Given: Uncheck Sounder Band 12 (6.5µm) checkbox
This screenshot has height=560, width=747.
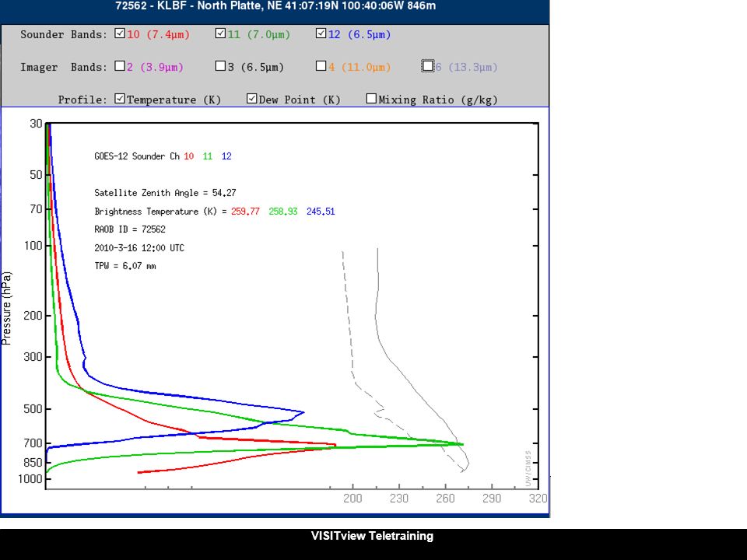Looking at the screenshot, I should [x=321, y=33].
